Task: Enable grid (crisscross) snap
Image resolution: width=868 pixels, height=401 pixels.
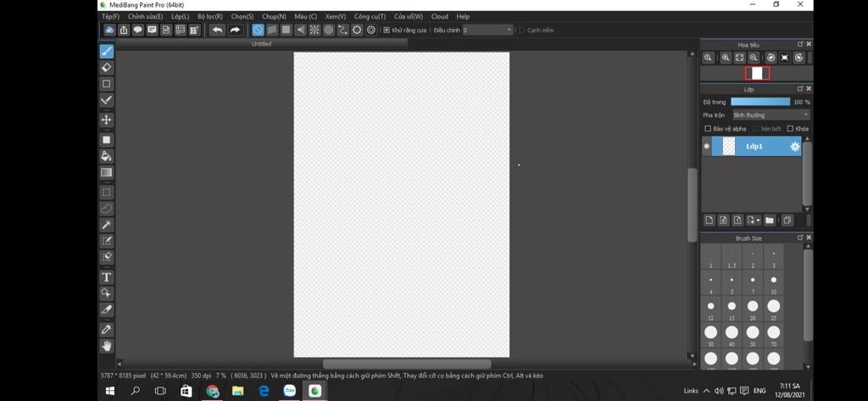Action: tap(287, 30)
